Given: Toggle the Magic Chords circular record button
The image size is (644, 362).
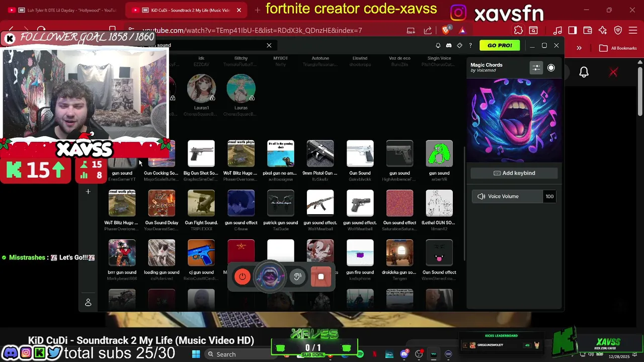Looking at the screenshot, I should (x=551, y=68).
